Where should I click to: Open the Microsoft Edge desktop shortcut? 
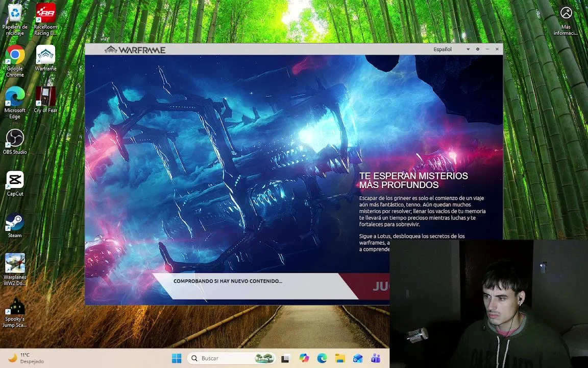point(15,103)
